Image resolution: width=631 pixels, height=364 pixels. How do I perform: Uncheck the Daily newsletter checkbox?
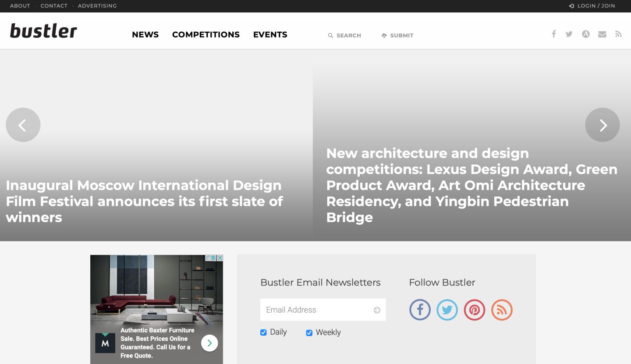tap(263, 332)
